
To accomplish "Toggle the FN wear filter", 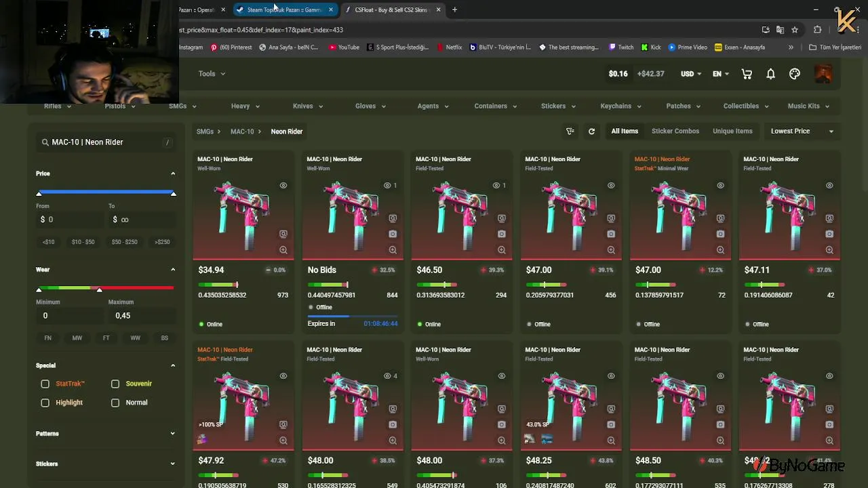I will 48,338.
